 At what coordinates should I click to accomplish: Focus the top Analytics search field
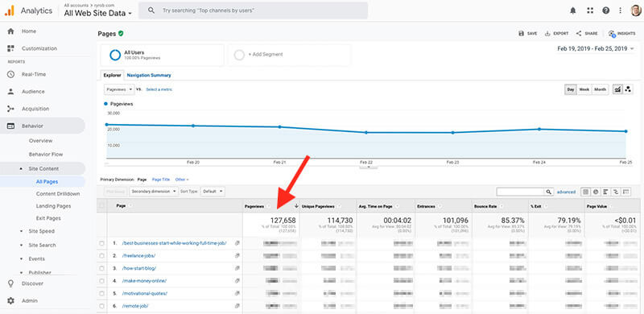point(253,10)
